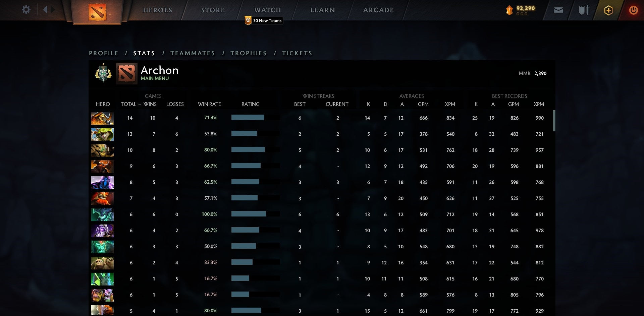Click the stats table vertical scrollbar
Image resolution: width=644 pixels, height=316 pixels.
(554, 121)
